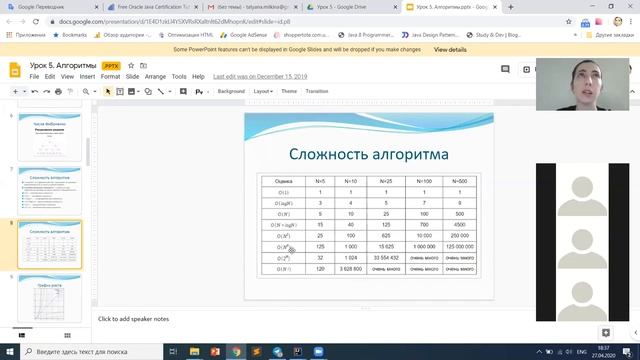Open PowerPoint from the taskbar
Image resolution: width=640 pixels, height=360 pixels.
tap(215, 351)
